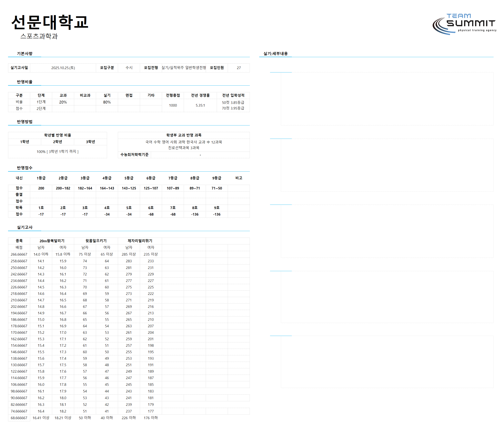504x428 pixels.
Task: Click the 스포츠과학과 department subtitle
Action: 39,36
